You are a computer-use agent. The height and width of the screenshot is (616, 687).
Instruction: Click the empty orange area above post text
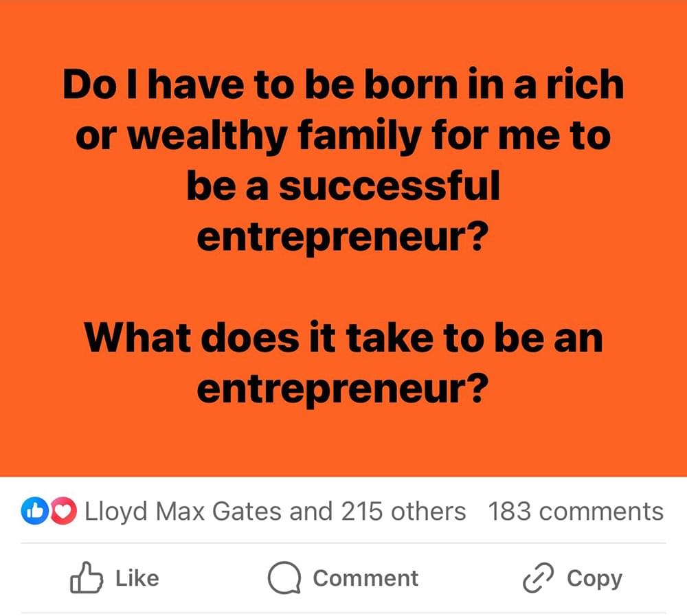[x=343, y=31]
